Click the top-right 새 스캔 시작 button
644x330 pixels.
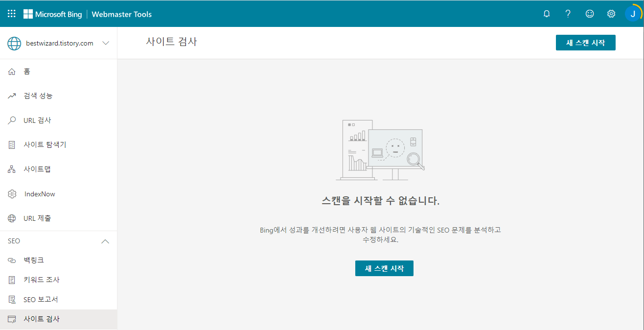click(585, 43)
